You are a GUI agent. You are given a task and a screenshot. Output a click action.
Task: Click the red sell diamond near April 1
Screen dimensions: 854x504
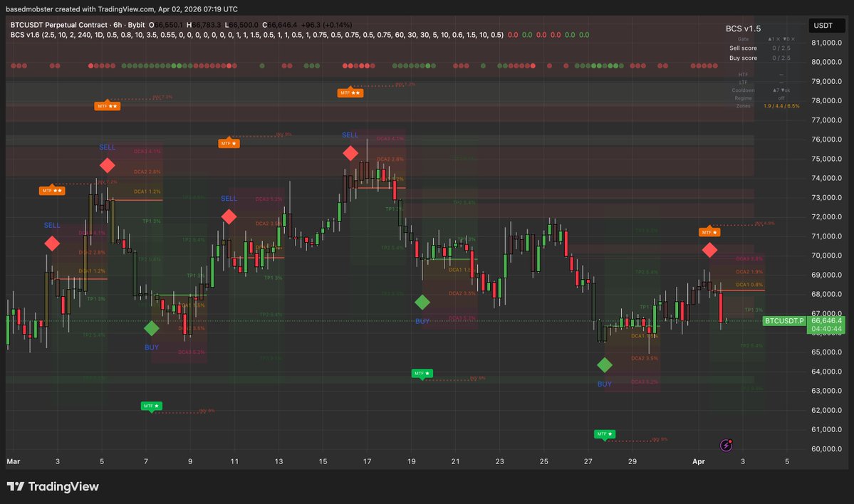(709, 250)
